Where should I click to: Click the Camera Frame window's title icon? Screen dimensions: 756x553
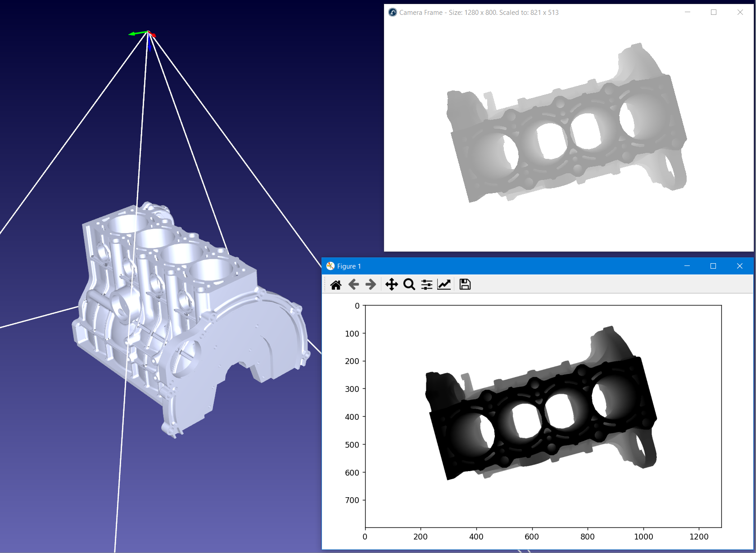coord(393,12)
